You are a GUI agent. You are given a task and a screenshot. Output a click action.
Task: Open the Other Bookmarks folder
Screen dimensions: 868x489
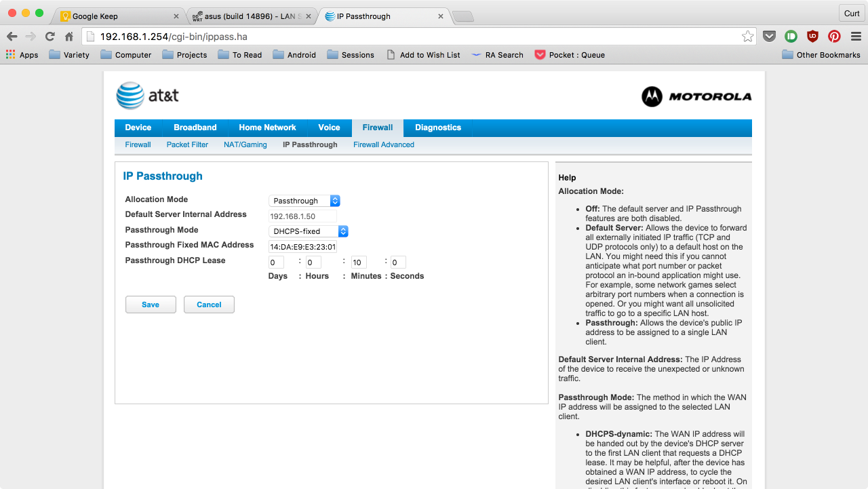click(x=821, y=55)
